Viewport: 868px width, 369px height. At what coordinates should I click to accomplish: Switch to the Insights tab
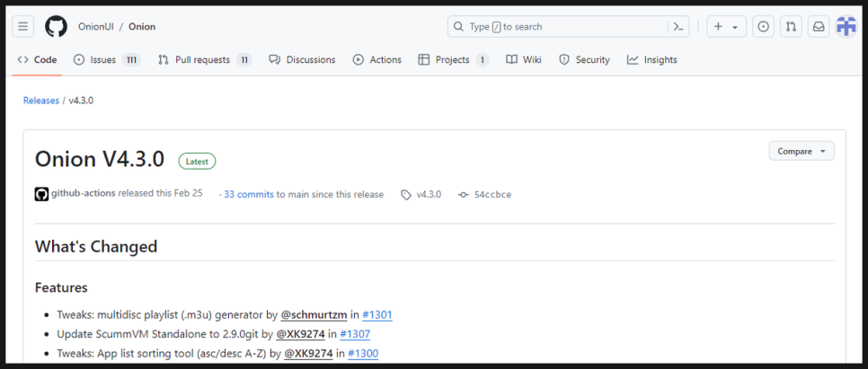[x=652, y=60]
